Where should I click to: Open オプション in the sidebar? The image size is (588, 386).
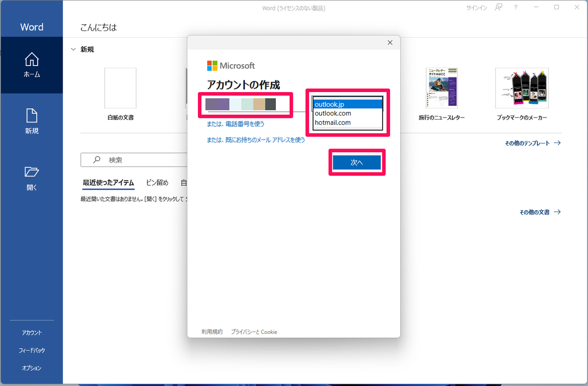[32, 368]
